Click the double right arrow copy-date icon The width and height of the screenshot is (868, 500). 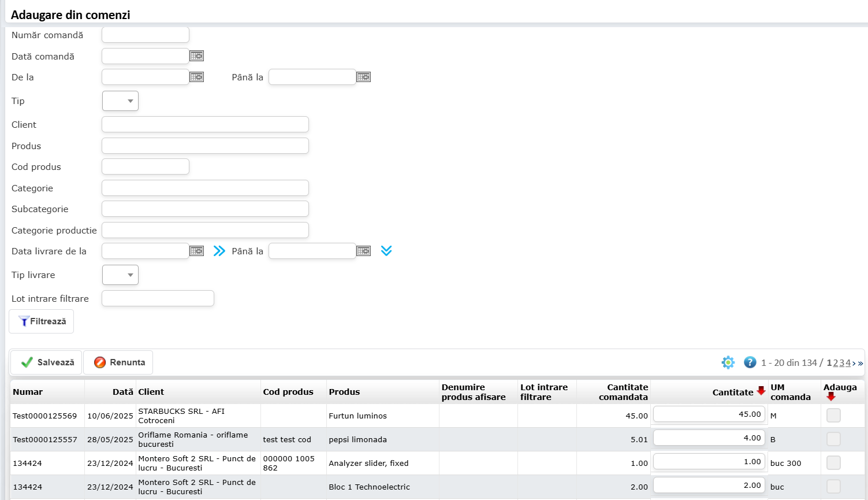coord(219,251)
